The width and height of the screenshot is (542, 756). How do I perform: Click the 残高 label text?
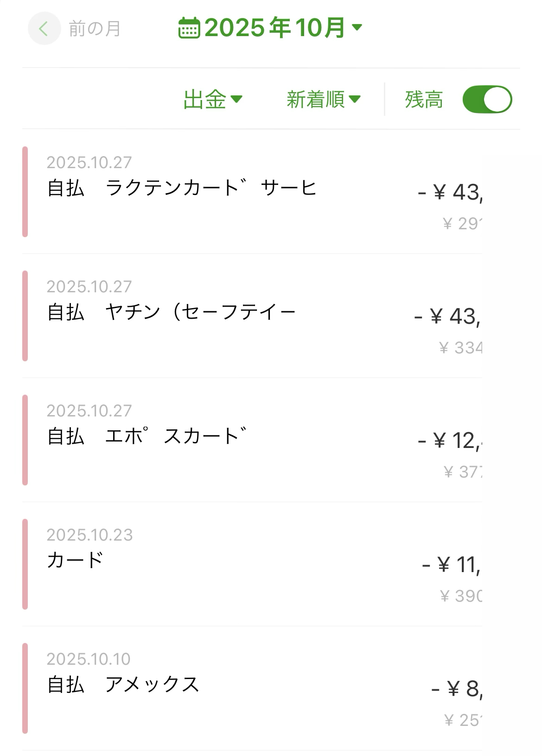pos(424,100)
